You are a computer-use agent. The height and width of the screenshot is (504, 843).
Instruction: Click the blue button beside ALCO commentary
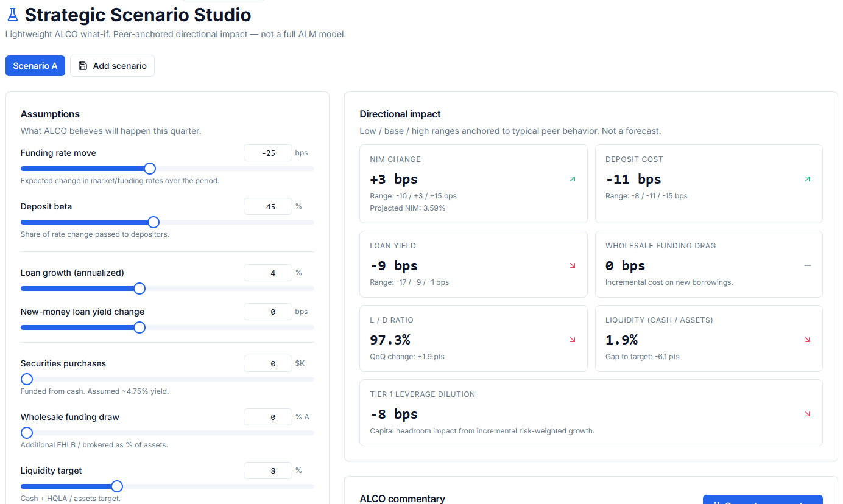point(763,500)
